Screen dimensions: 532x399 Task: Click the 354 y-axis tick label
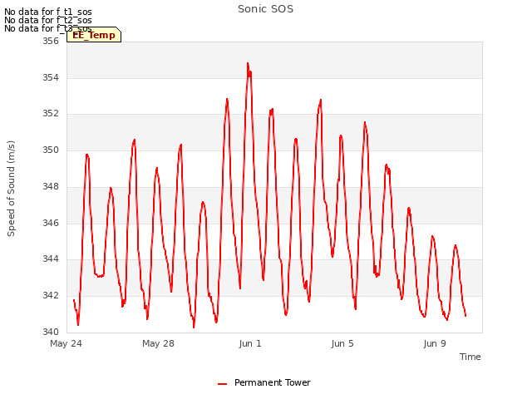point(51,77)
